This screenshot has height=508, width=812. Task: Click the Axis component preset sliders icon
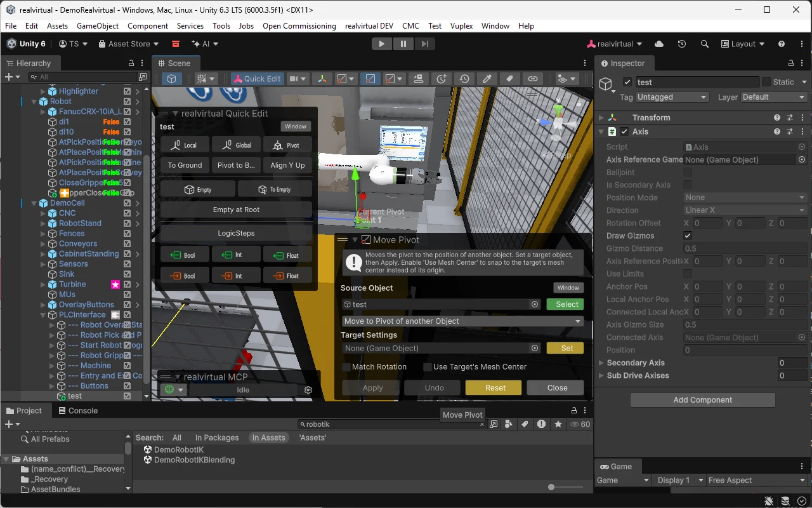coord(790,131)
